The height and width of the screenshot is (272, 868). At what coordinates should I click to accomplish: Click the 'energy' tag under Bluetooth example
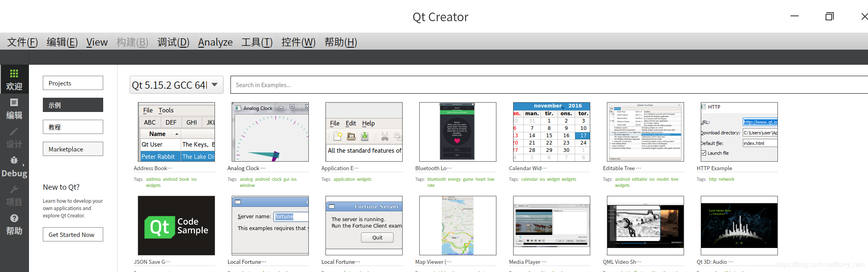coord(454,179)
